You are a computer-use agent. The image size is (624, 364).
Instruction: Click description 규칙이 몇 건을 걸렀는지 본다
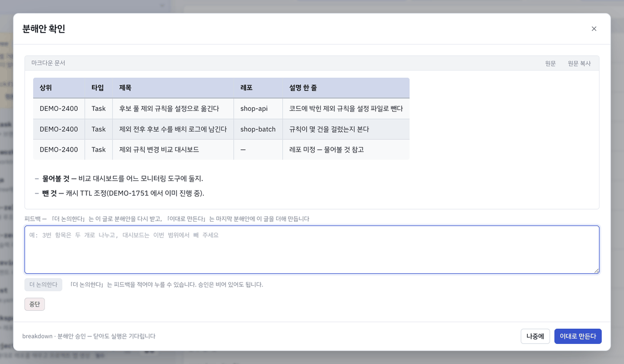pos(329,129)
